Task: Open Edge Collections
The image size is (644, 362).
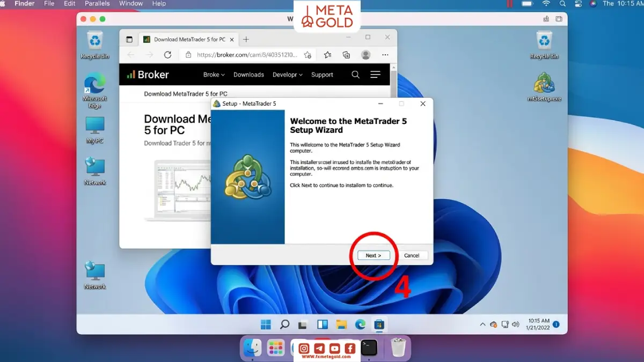Action: [346, 55]
